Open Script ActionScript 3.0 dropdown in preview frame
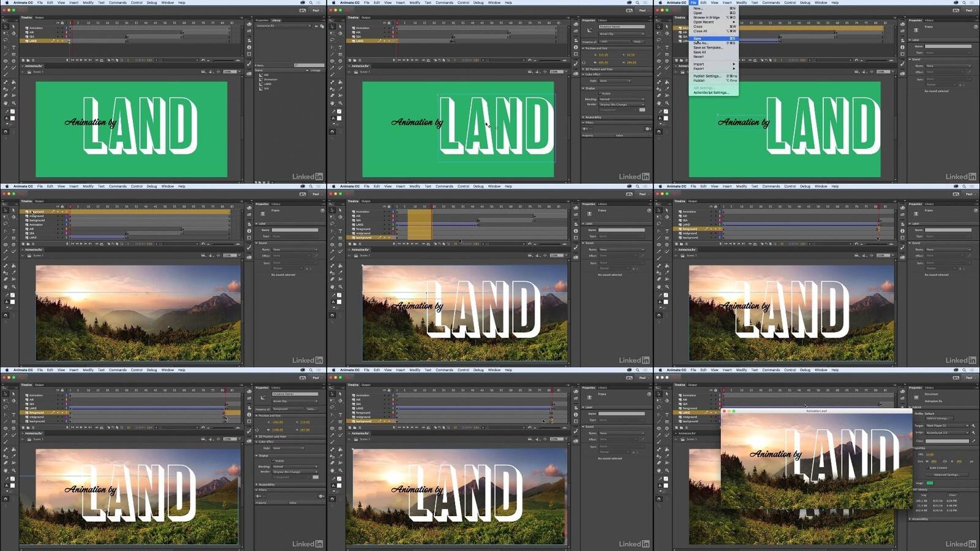This screenshot has height=551, width=980. (947, 433)
